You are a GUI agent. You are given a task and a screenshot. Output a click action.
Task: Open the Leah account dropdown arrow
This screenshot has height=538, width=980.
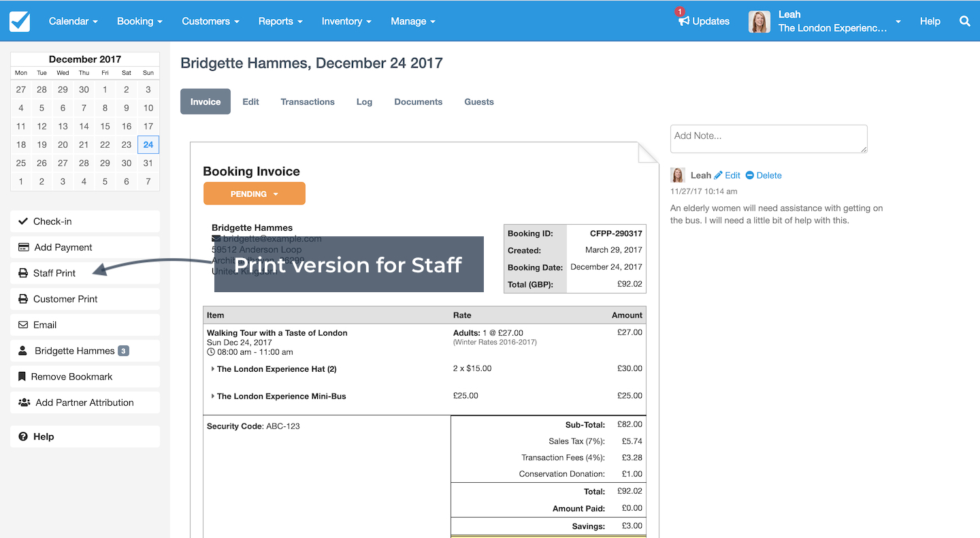[x=898, y=22]
